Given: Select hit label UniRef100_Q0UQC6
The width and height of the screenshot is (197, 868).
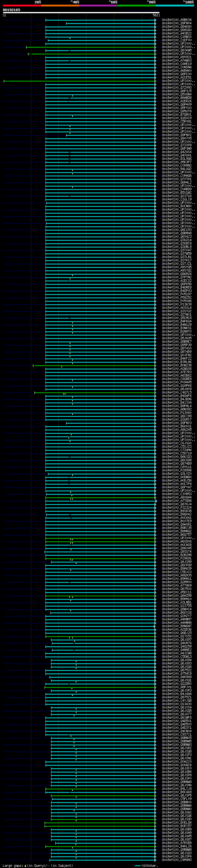Looking at the screenshot, I should [177, 765].
